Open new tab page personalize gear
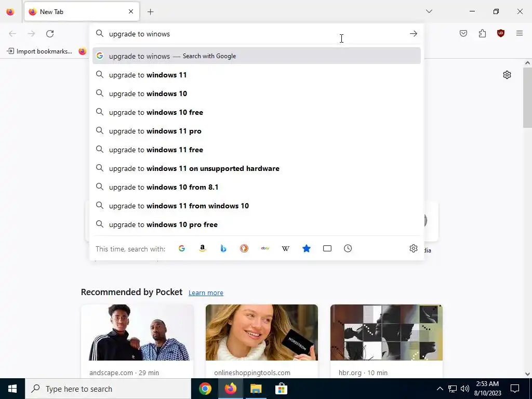 tap(507, 75)
